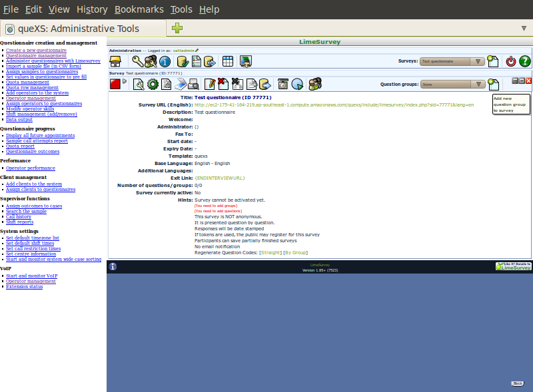
Task: Click the LimeSurvey admin home icon
Action: point(115,61)
